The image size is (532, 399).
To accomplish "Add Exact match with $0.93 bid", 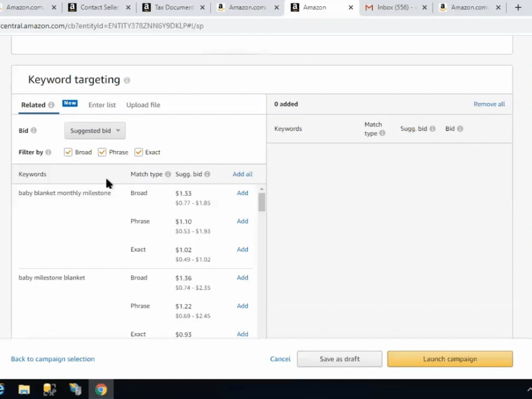I will [x=243, y=334].
